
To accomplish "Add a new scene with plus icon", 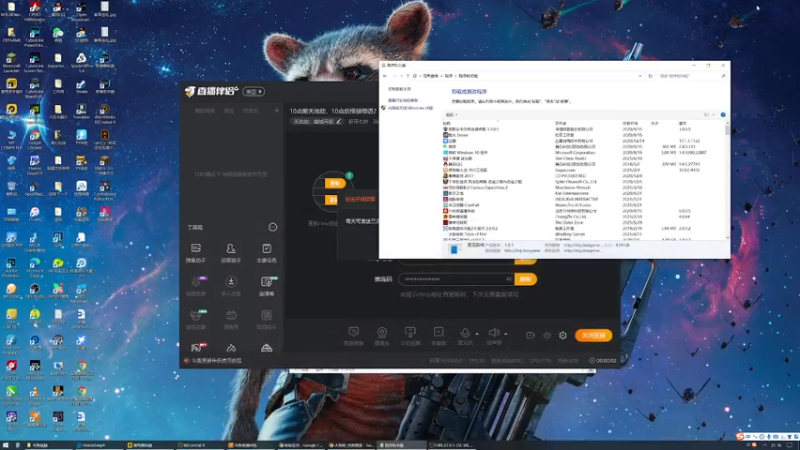I will click(x=277, y=110).
